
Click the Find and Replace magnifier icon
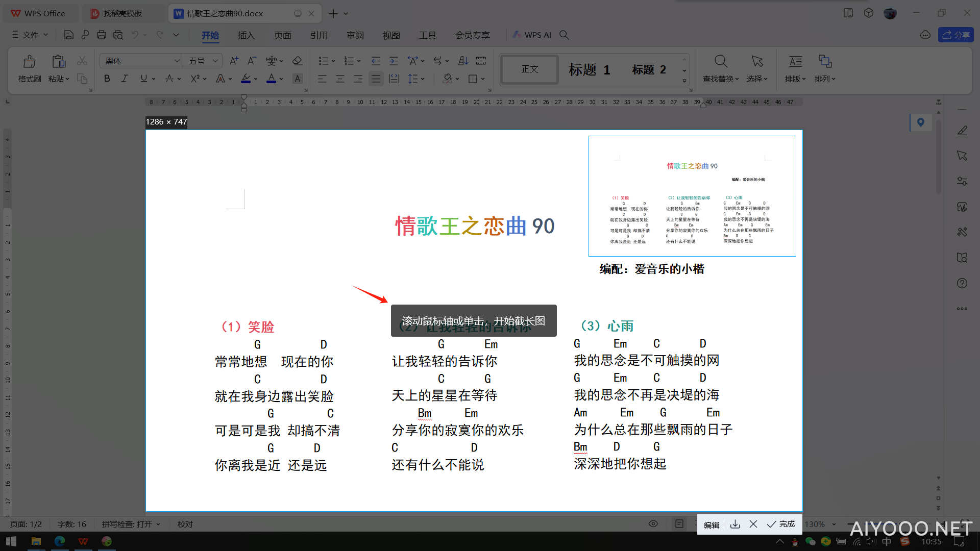(721, 62)
